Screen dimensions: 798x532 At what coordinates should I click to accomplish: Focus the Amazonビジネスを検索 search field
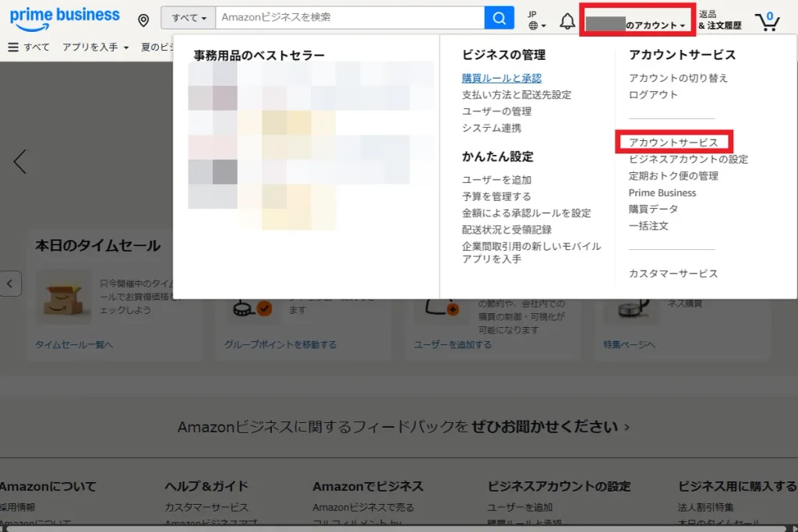(350, 18)
